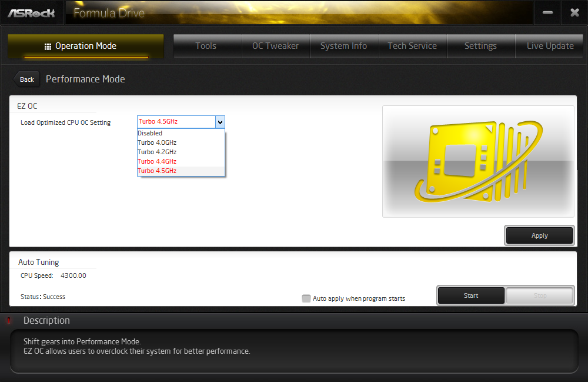The width and height of the screenshot is (588, 382).
Task: Click the Load Optimized CPU OC Setting label
Action: [66, 122]
